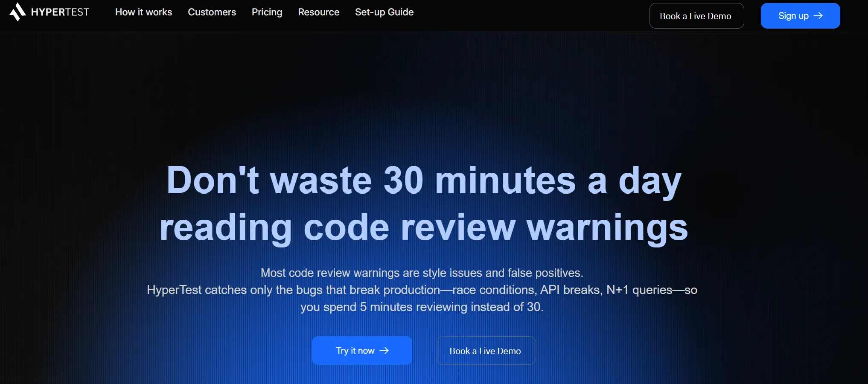Click the HyperTest logo icon
Image resolution: width=868 pixels, height=384 pixels.
[x=17, y=12]
